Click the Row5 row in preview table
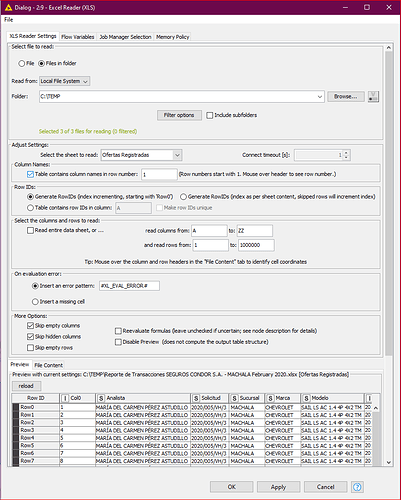This screenshot has width=401, height=500. [x=192, y=446]
